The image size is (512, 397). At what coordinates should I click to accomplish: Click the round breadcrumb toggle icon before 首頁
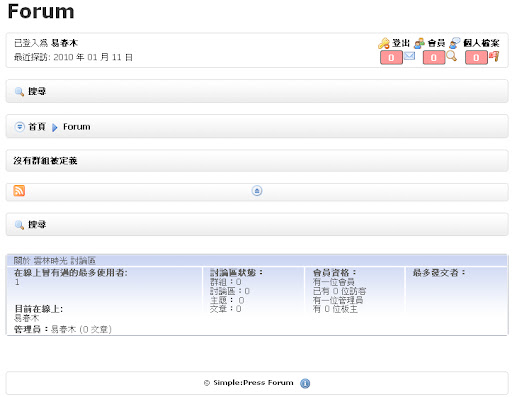[x=20, y=127]
